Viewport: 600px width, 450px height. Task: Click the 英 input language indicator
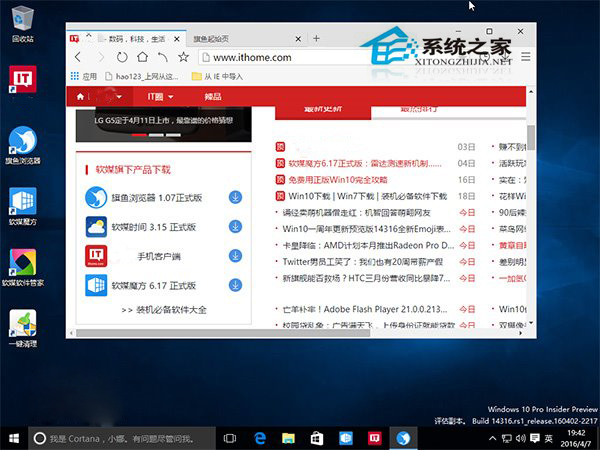(549, 439)
